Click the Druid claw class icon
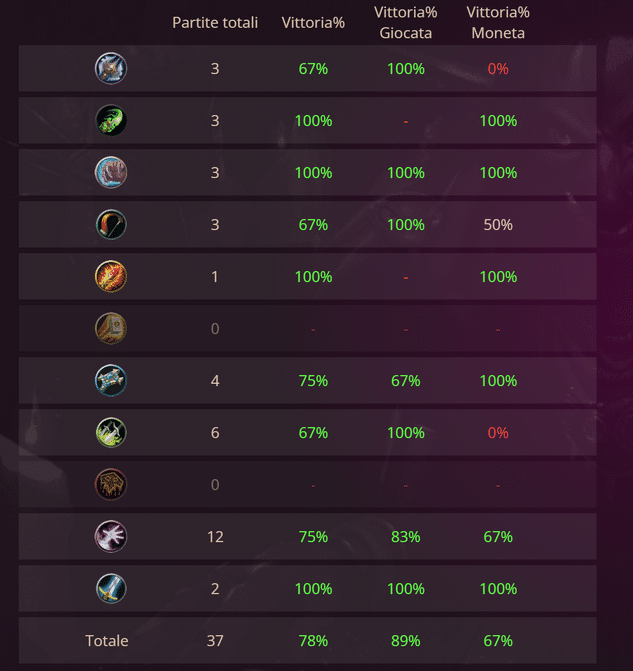 pyautogui.click(x=110, y=173)
